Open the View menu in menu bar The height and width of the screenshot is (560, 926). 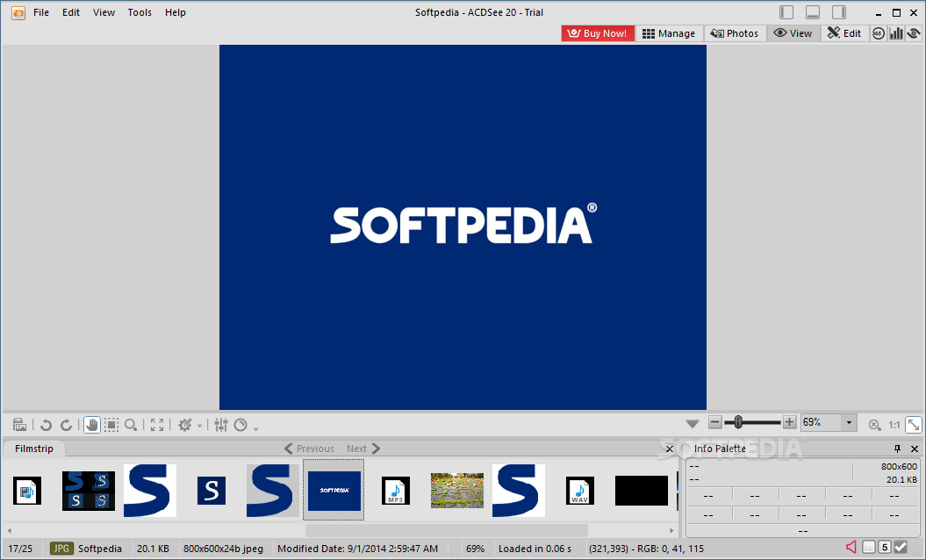tap(104, 12)
